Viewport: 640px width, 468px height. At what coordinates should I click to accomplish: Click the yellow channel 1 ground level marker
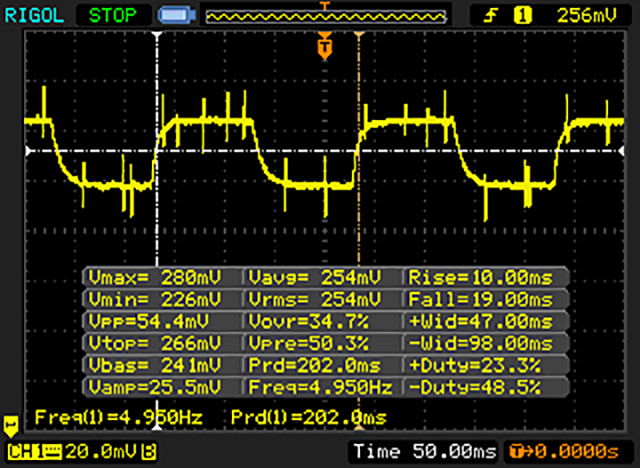coord(11,426)
